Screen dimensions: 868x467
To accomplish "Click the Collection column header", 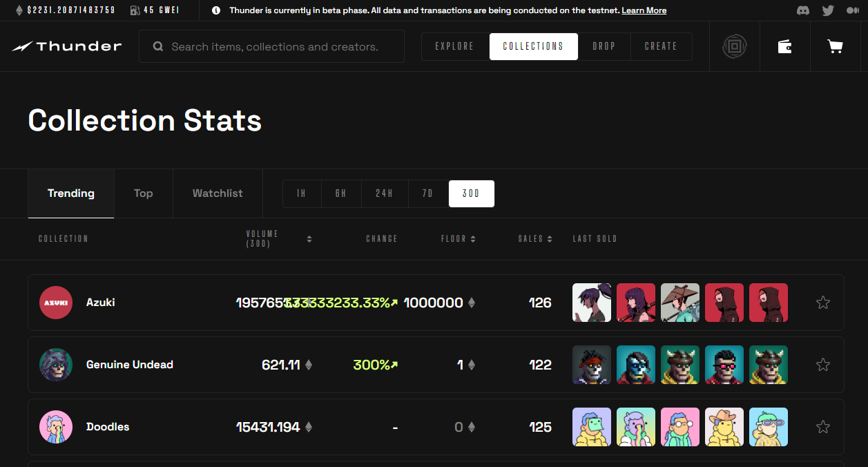I will pos(64,239).
